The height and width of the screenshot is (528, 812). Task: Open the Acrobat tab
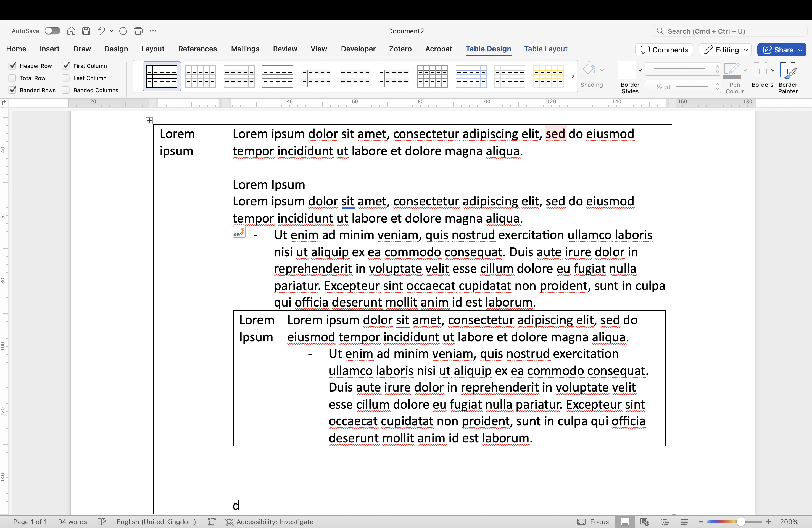click(438, 49)
